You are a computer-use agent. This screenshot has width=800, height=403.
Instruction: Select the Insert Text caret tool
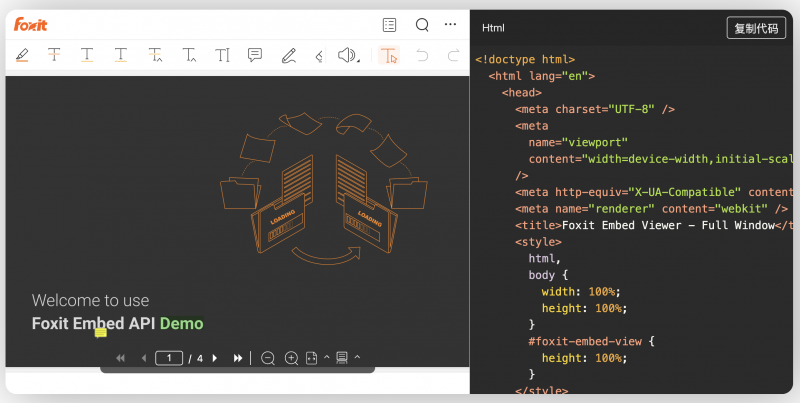(189, 55)
